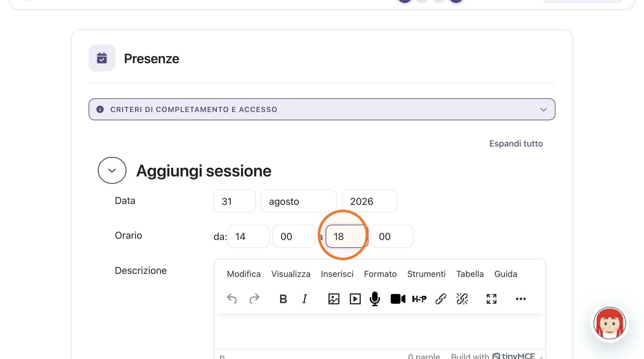Open the month dropdown showing agosto
Screen dimensions: 644x359
pos(299,201)
